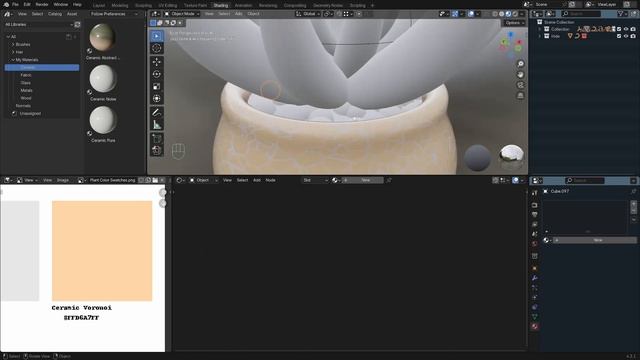Open the Render properties tab icon
Viewport: 640px width, 360px height.
pyautogui.click(x=535, y=205)
